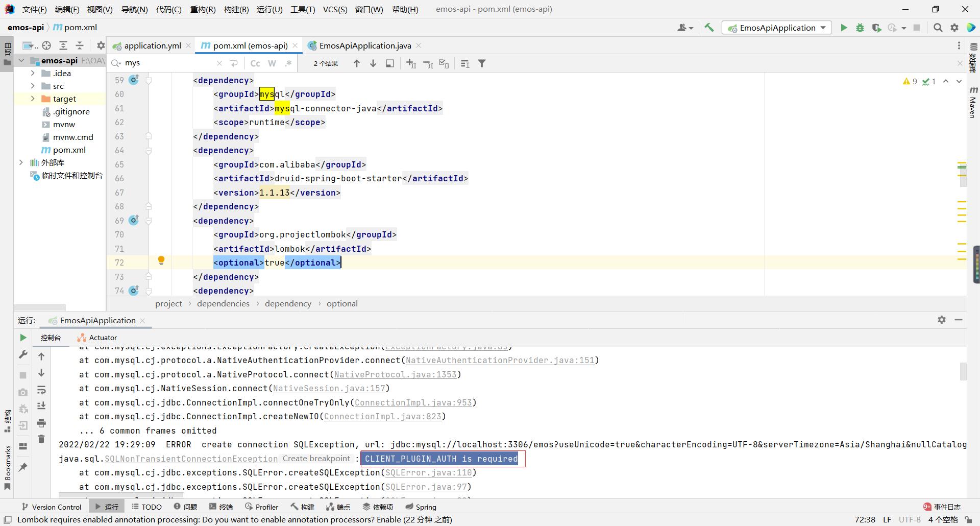Viewport: 980px width, 526px height.
Task: Expand the target folder
Action: (33, 99)
